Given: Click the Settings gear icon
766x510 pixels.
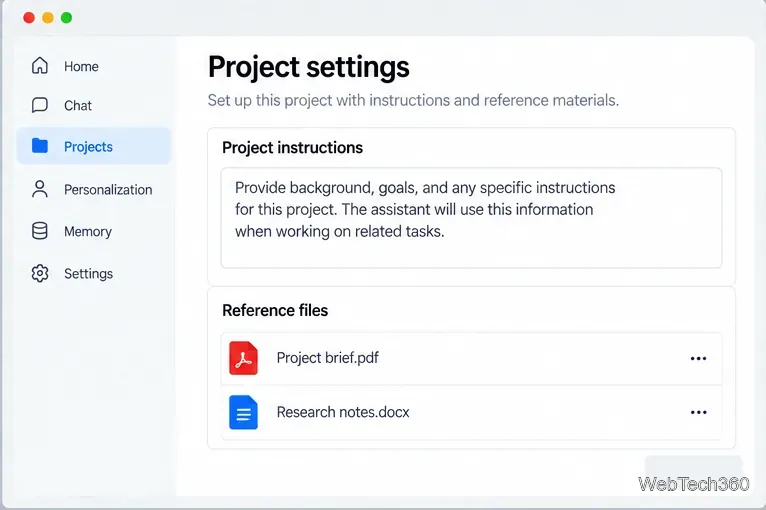Looking at the screenshot, I should click(x=40, y=273).
